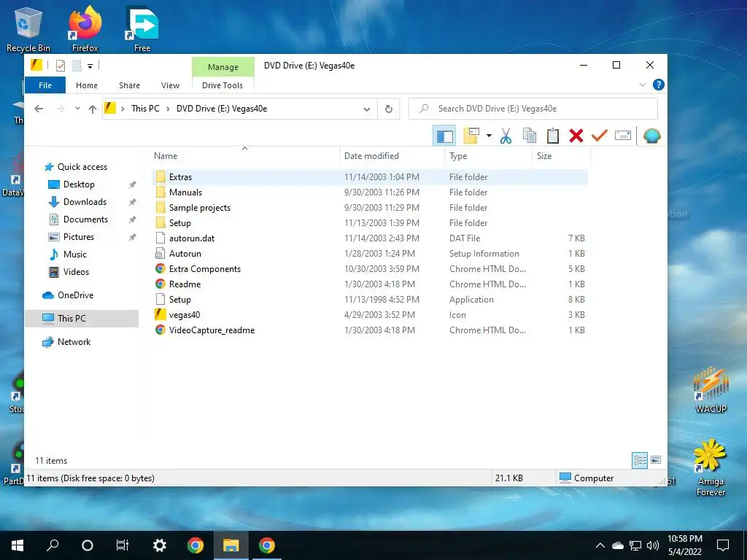Select the Extras folder
This screenshot has width=747, height=560.
[370, 177]
